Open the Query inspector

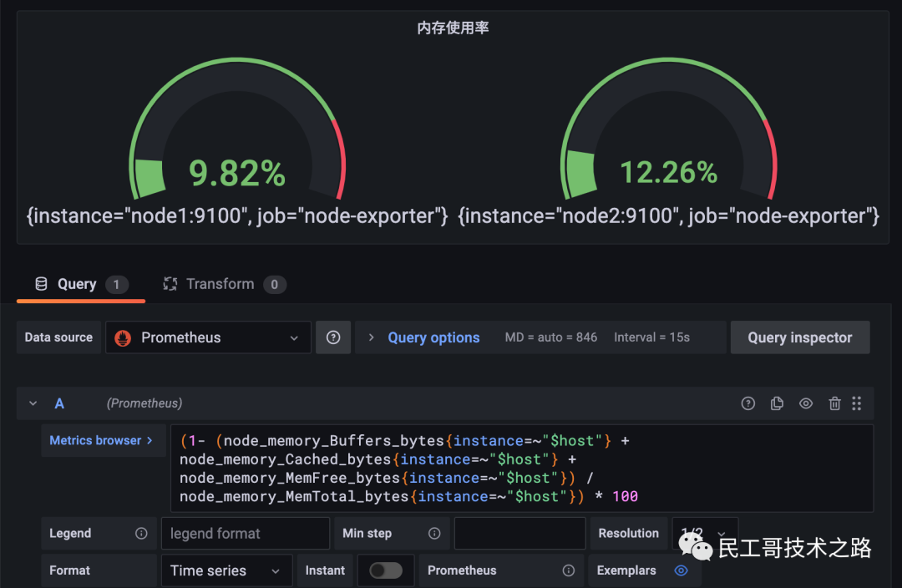coord(799,337)
